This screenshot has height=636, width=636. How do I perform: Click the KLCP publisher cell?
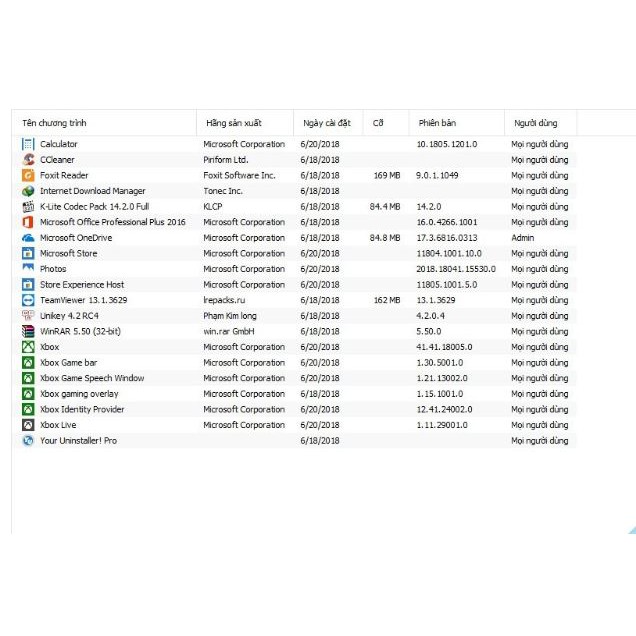213,206
